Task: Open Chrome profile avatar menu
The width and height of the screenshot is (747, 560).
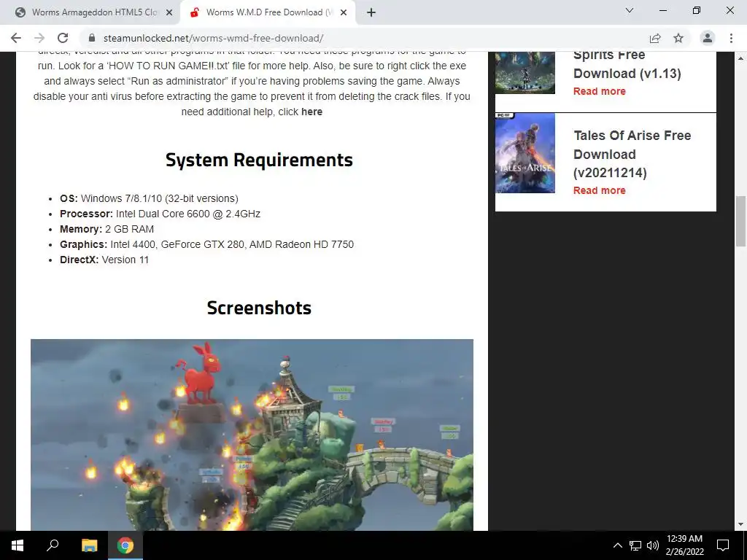Action: [708, 38]
